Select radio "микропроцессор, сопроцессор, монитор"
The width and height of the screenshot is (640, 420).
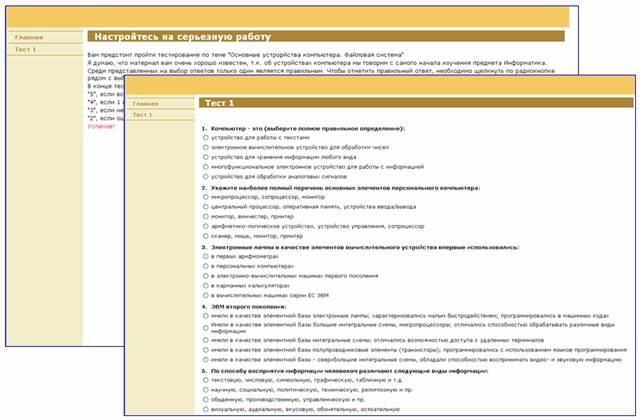(x=206, y=197)
